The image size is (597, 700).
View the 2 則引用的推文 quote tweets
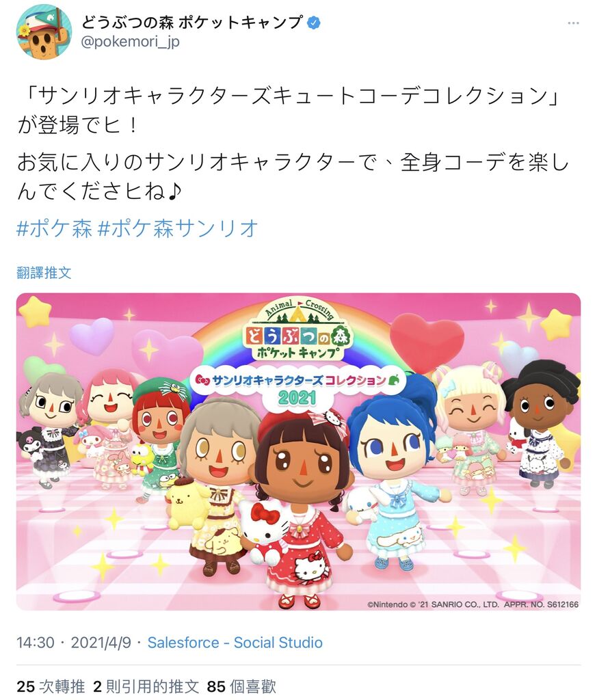(146, 686)
